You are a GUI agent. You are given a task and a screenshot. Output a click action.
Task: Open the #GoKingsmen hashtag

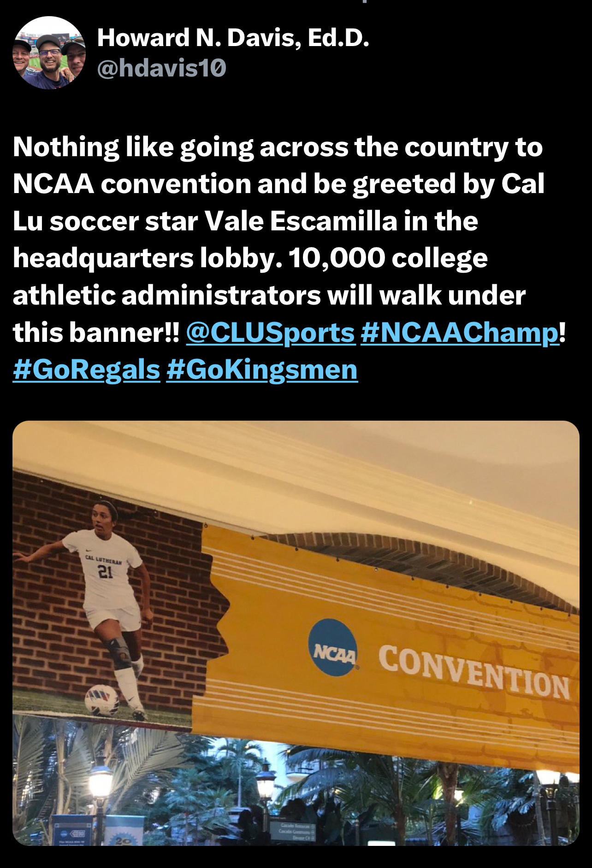262,370
